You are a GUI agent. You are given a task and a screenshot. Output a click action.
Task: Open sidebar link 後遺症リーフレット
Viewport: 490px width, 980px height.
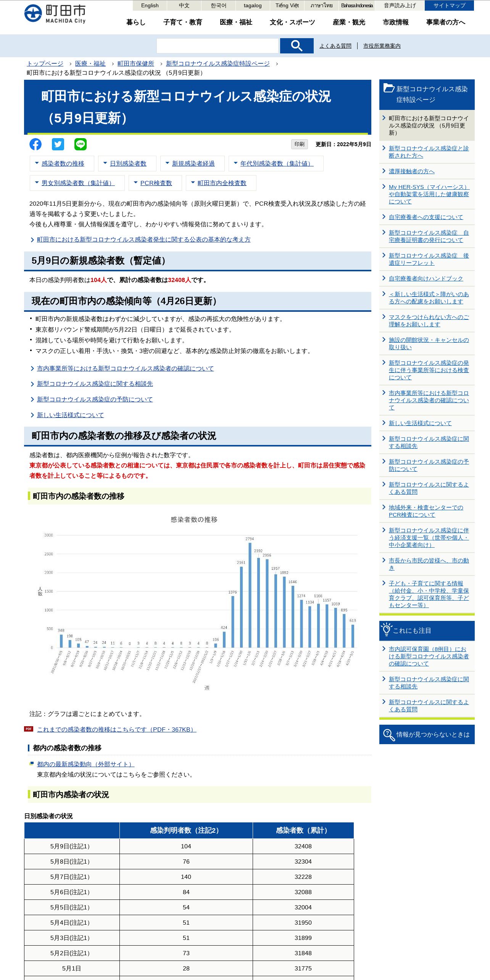pos(429,259)
